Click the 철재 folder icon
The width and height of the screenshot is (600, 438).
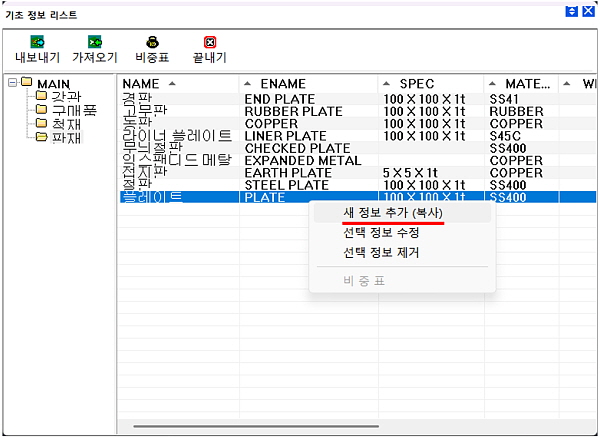click(x=41, y=123)
